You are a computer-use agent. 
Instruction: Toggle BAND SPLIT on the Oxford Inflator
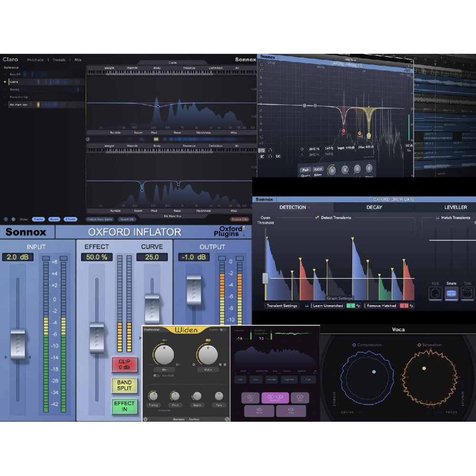(124, 385)
